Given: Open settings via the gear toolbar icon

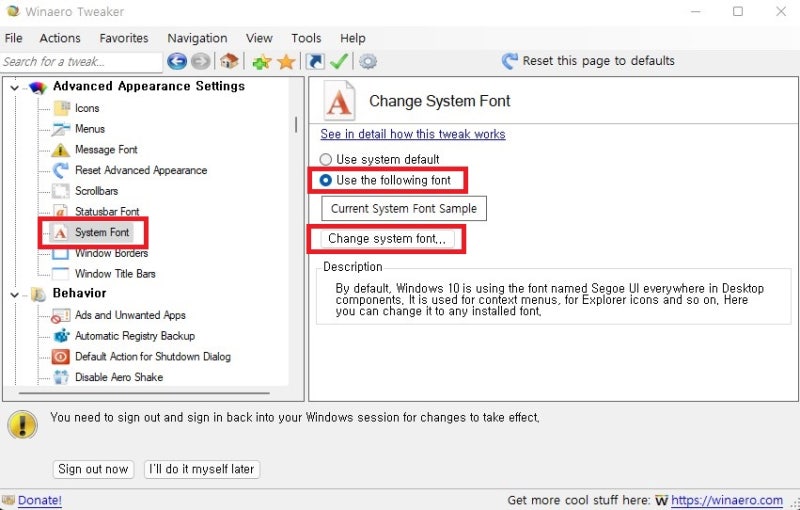Looking at the screenshot, I should pos(368,61).
